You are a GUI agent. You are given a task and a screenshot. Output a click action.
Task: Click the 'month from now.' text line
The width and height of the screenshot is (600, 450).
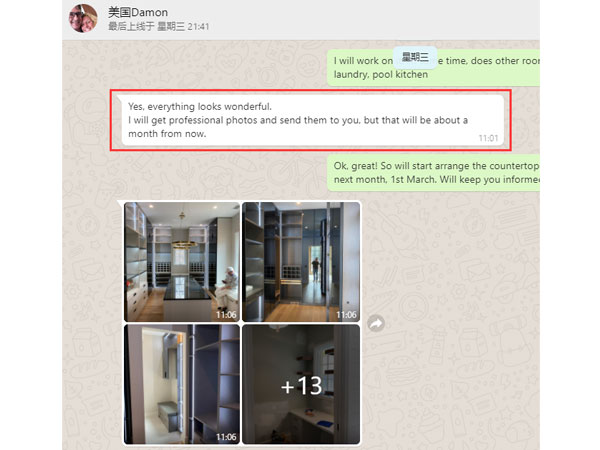coord(167,134)
